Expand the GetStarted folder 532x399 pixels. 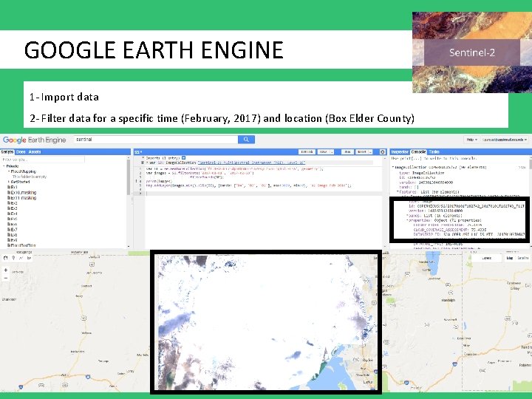9,182
